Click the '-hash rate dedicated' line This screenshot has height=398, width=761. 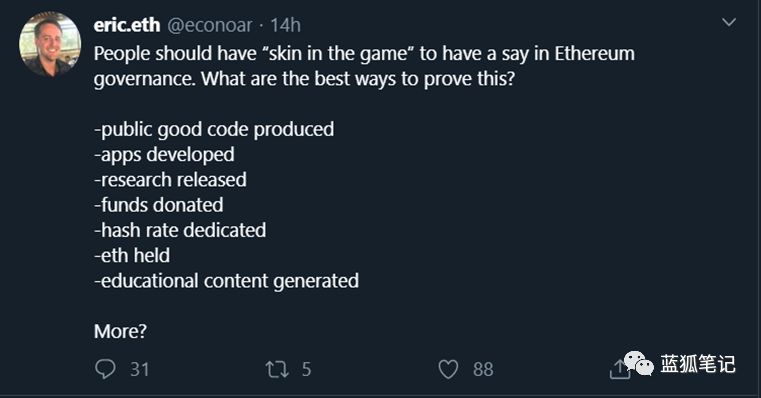pos(180,230)
